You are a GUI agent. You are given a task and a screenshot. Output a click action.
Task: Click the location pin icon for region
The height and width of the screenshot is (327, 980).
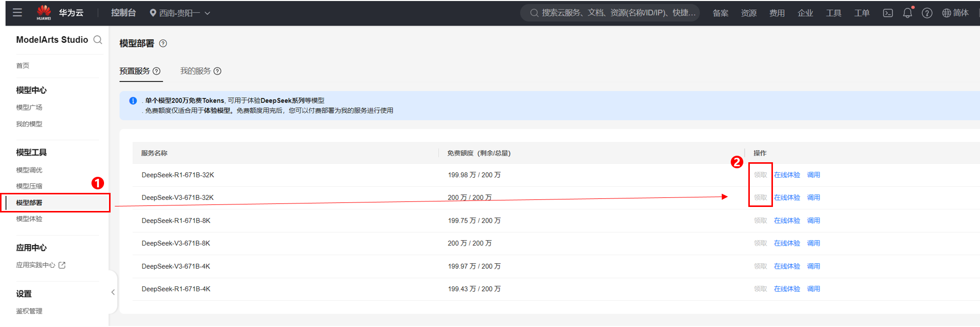[153, 13]
